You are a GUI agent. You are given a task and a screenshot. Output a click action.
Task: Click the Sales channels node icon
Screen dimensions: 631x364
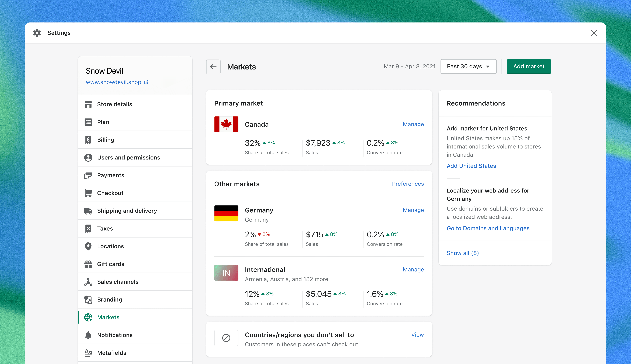[88, 282]
